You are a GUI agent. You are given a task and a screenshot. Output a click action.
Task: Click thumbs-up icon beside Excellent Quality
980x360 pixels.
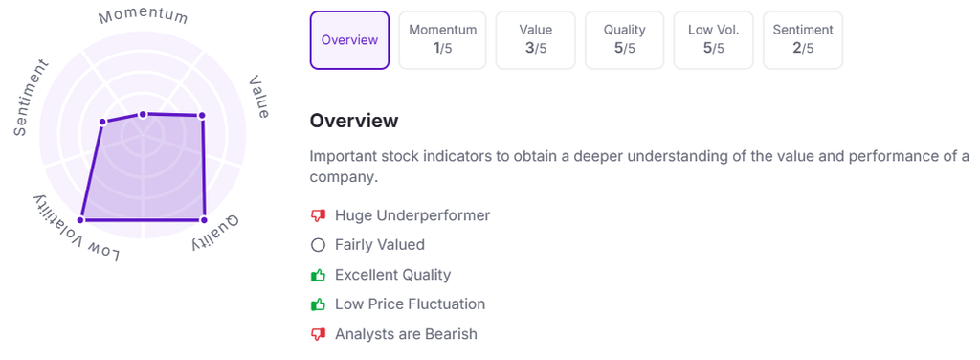(x=318, y=275)
